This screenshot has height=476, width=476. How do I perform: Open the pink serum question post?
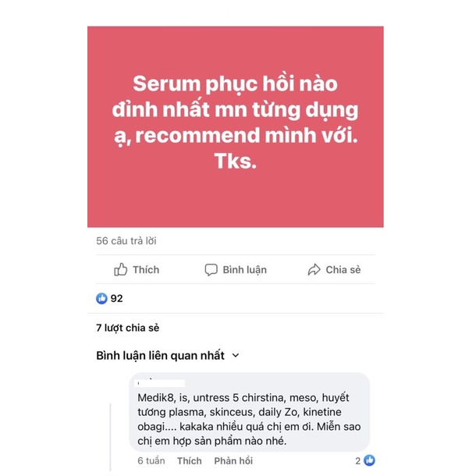click(x=236, y=126)
